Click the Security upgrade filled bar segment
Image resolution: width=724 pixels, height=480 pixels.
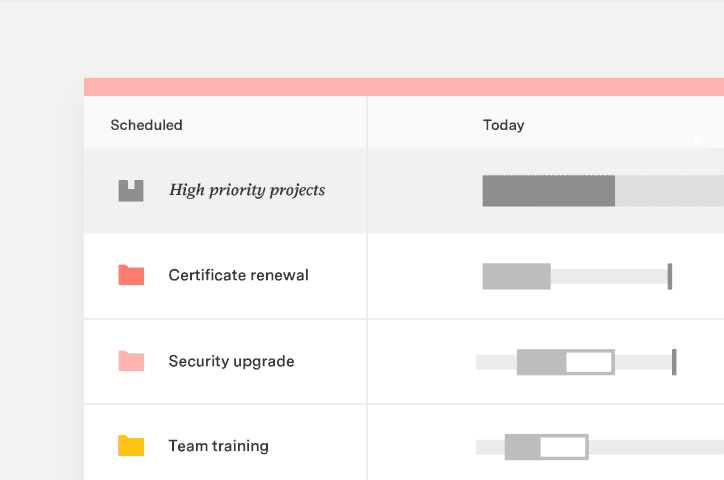(x=541, y=362)
